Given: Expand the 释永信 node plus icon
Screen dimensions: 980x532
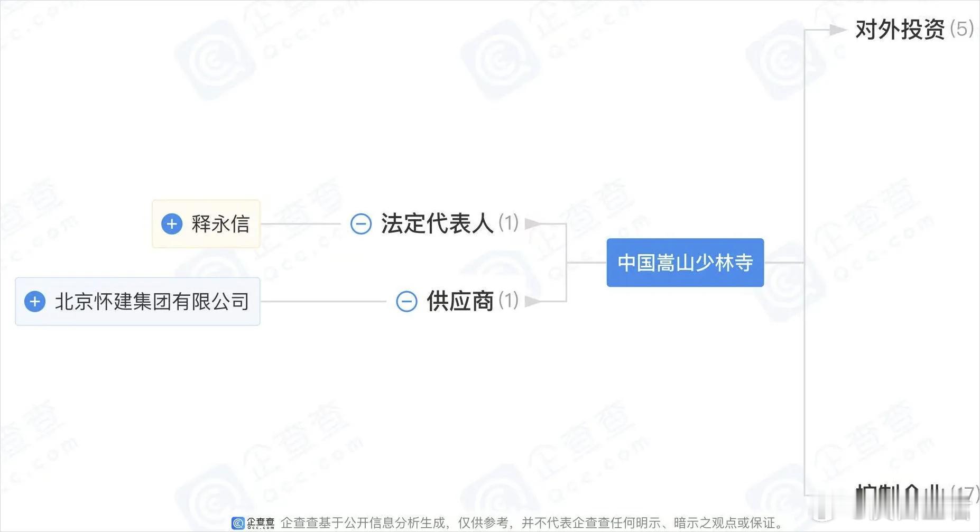Looking at the screenshot, I should 172,224.
